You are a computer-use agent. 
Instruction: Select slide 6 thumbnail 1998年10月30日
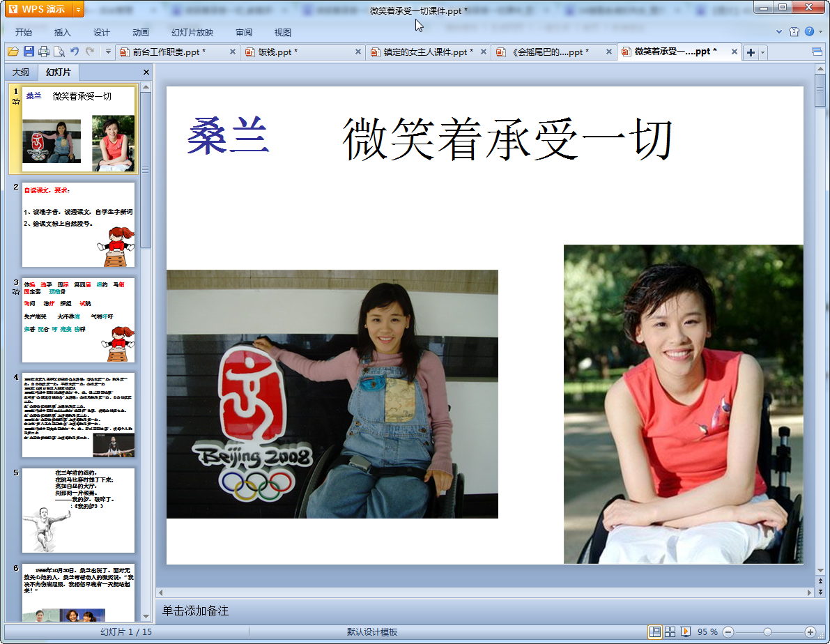pos(78,592)
